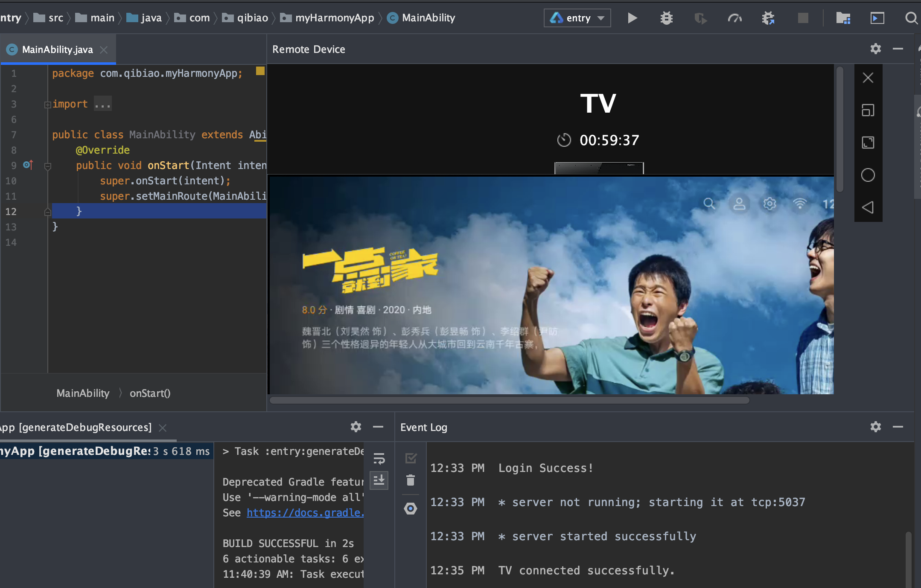Click the Remote Device vertical scrollbar
Screen dimensions: 921x588
(x=840, y=129)
